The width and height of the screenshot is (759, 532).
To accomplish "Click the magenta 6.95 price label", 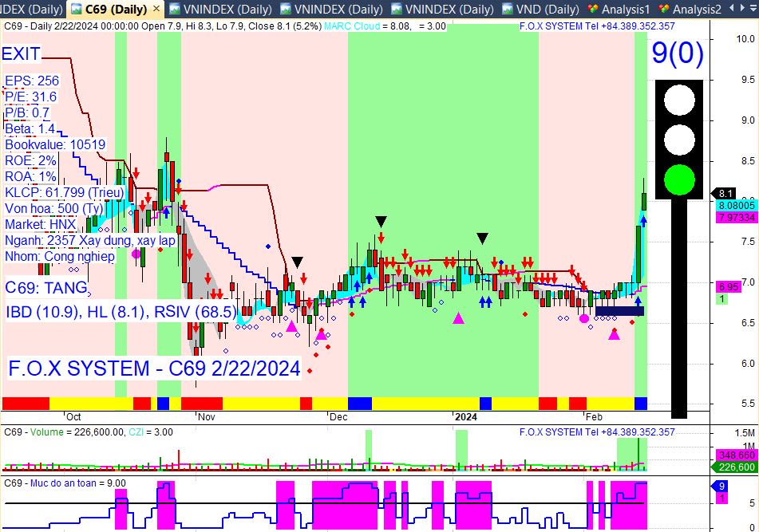I will [729, 287].
